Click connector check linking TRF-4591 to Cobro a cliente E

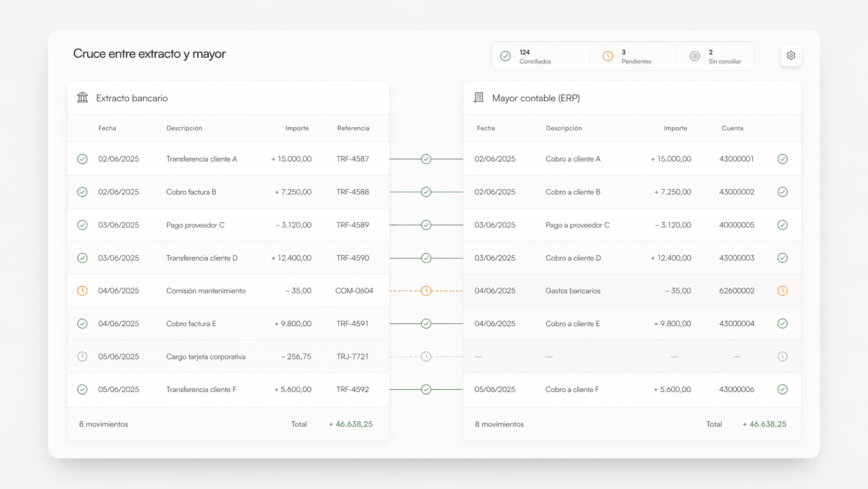pos(426,324)
